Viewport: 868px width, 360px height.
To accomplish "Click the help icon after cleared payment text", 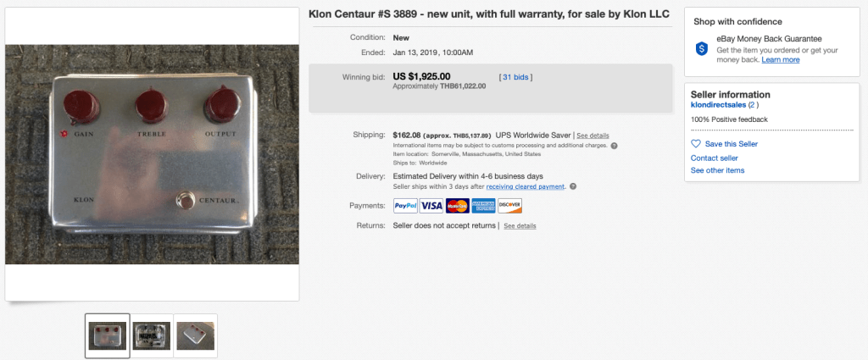I will click(x=573, y=186).
